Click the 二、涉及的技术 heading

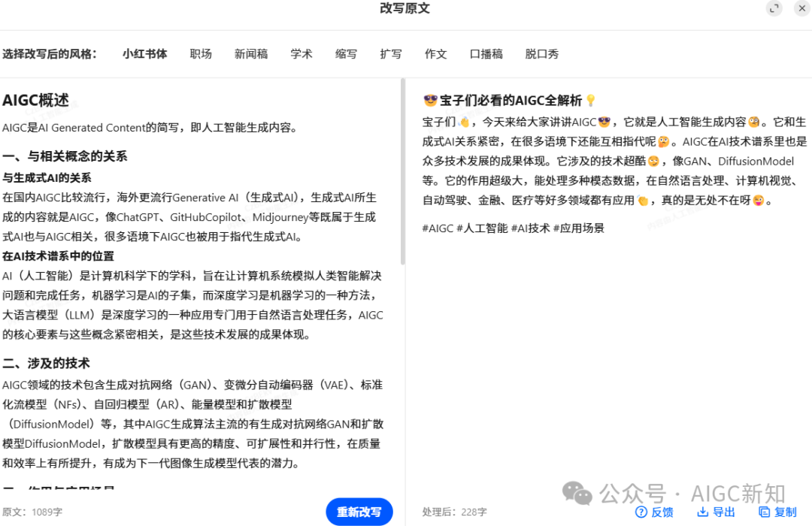pos(46,364)
